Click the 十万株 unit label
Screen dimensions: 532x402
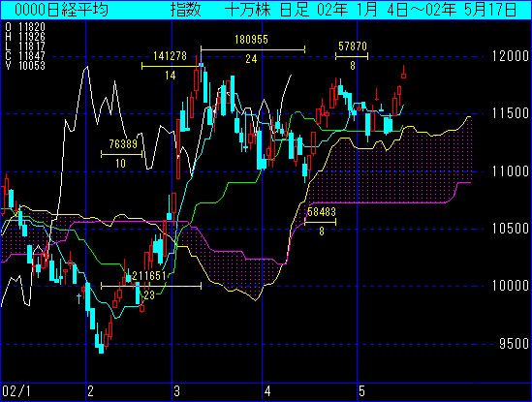(x=248, y=10)
